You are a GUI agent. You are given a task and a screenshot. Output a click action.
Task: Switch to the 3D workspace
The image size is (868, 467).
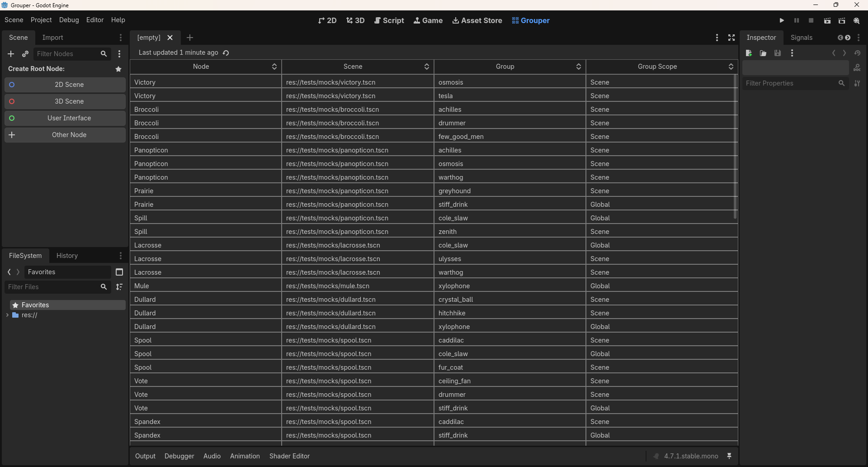[355, 20]
